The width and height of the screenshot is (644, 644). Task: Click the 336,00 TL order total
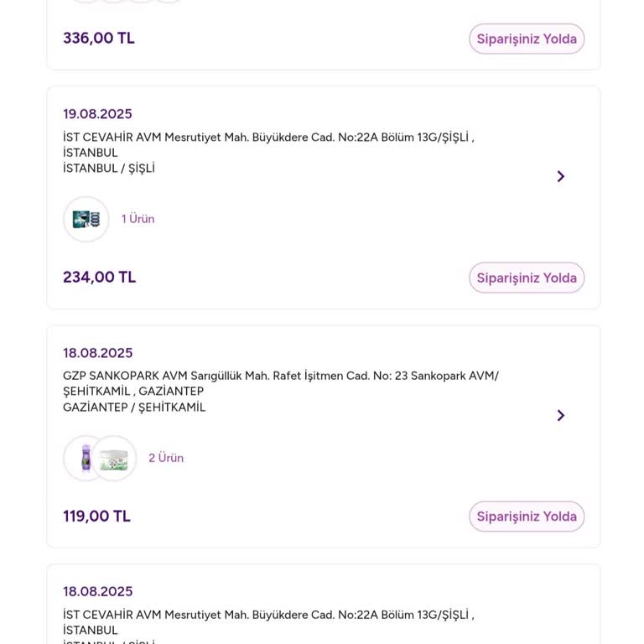99,38
